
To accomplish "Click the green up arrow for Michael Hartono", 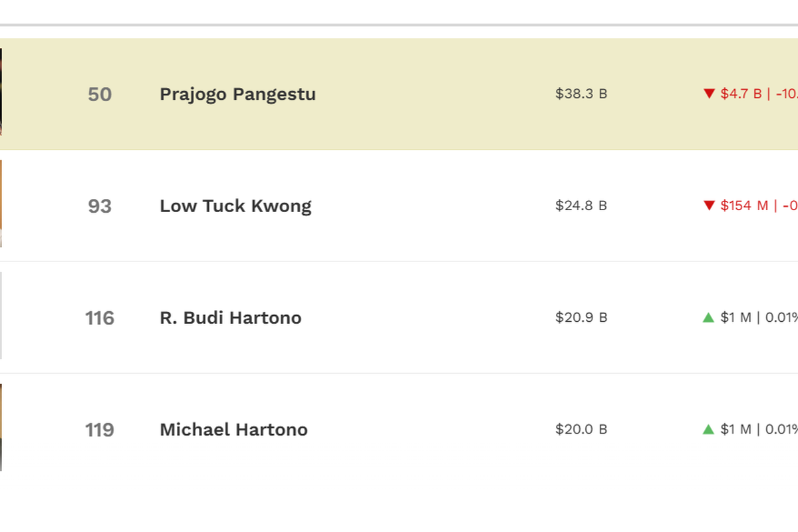I will 708,429.
